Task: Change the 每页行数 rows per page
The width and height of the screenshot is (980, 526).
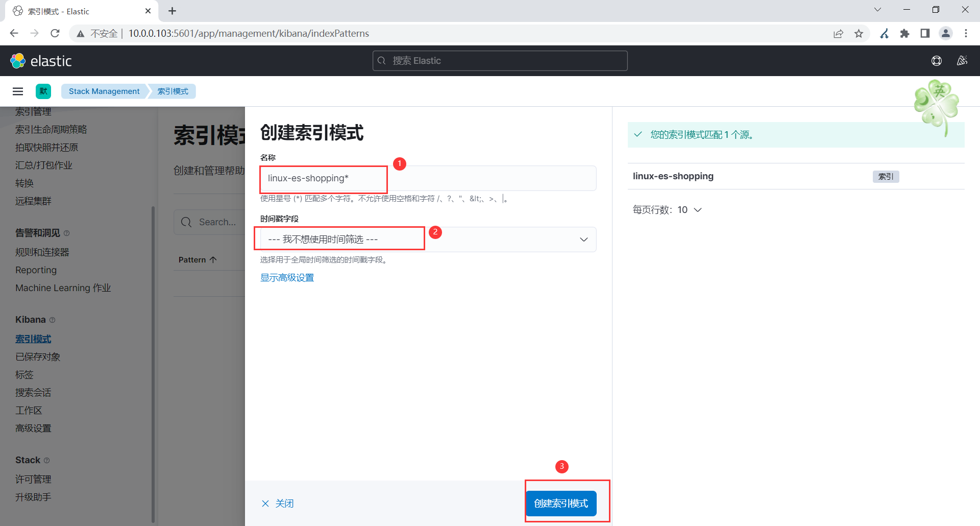Action: pyautogui.click(x=668, y=210)
